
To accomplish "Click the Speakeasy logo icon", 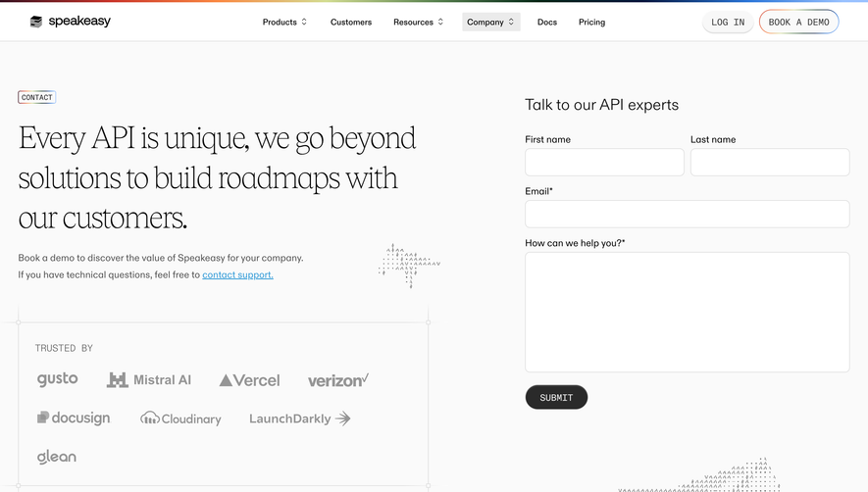I will 36,22.
